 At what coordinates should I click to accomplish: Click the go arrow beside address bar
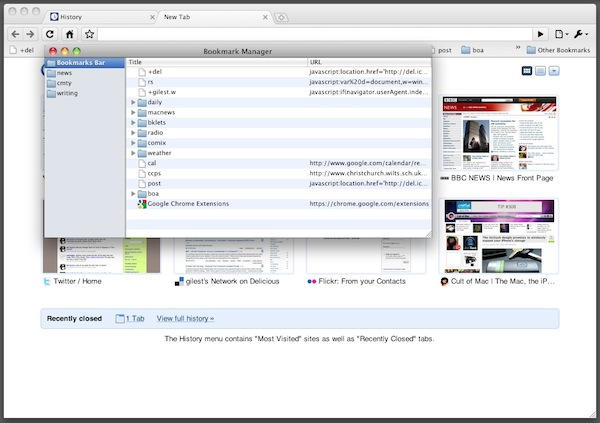(540, 34)
